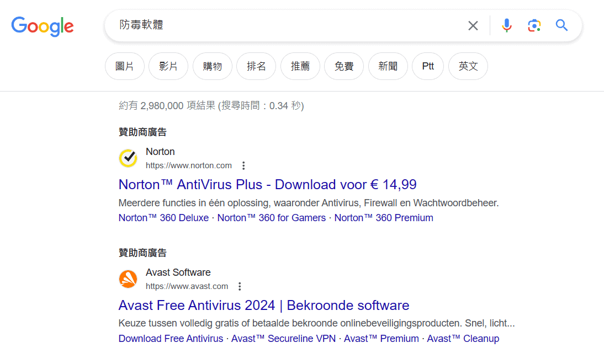Clear the search box text
Image resolution: width=604 pixels, height=364 pixels.
click(x=473, y=25)
